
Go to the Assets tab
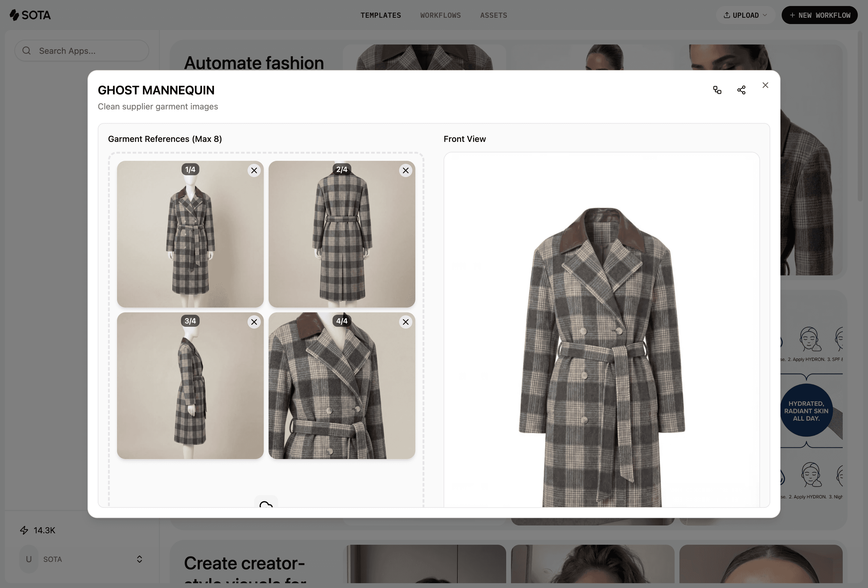(493, 15)
